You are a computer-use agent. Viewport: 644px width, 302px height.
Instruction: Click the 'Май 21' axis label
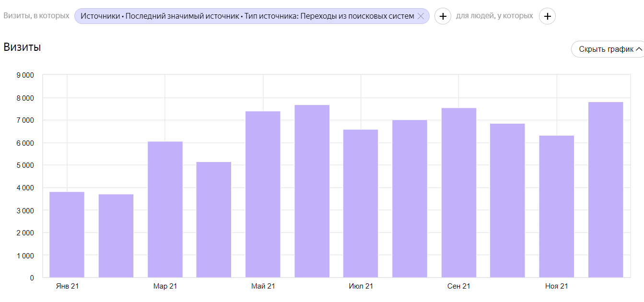(263, 286)
